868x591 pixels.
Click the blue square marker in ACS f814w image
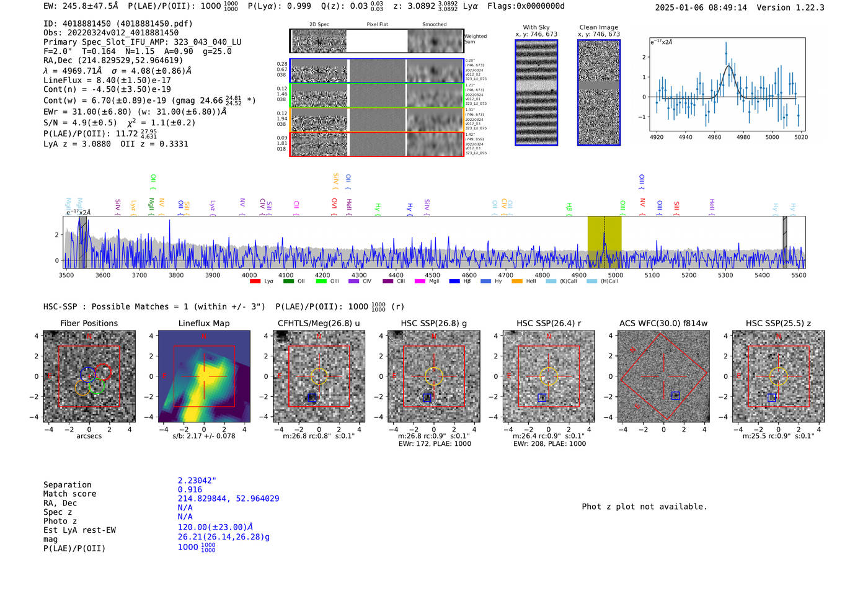pos(676,396)
